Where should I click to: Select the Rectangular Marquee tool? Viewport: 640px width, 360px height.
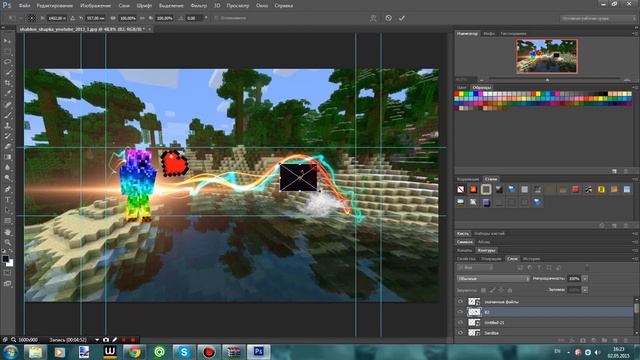[x=7, y=51]
